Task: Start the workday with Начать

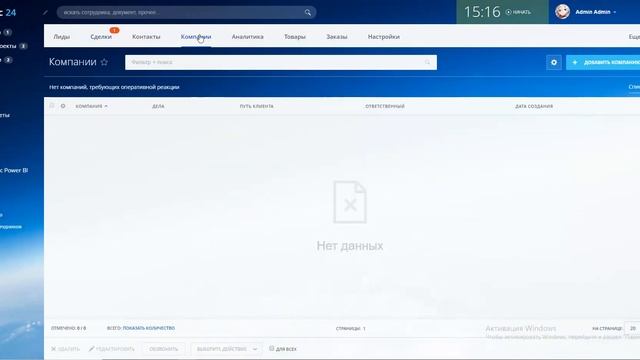Action: click(x=518, y=12)
